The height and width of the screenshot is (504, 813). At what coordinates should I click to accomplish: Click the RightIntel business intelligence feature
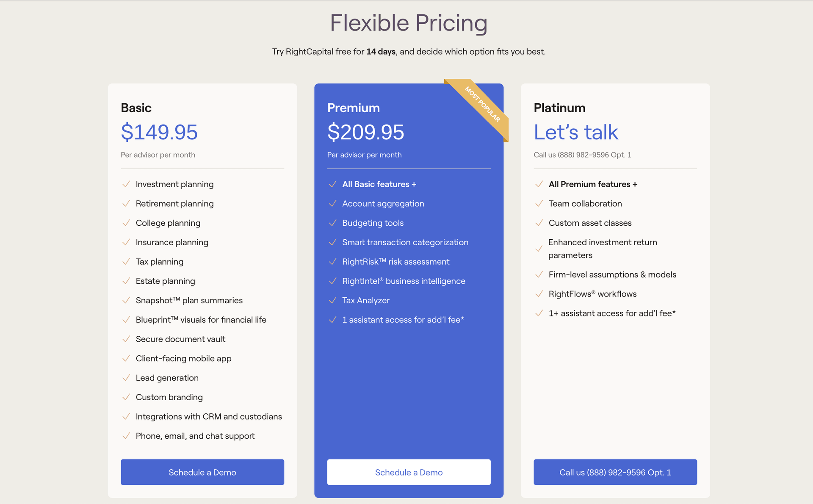point(404,281)
